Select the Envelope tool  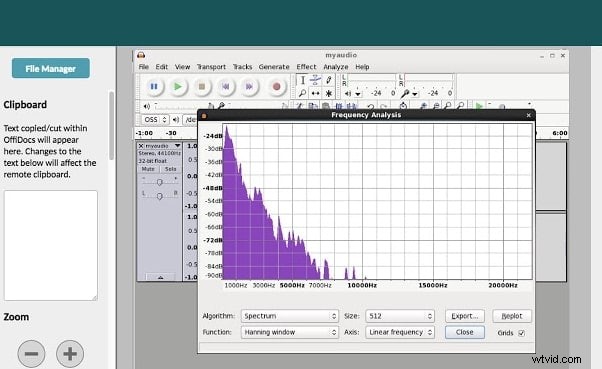point(315,80)
